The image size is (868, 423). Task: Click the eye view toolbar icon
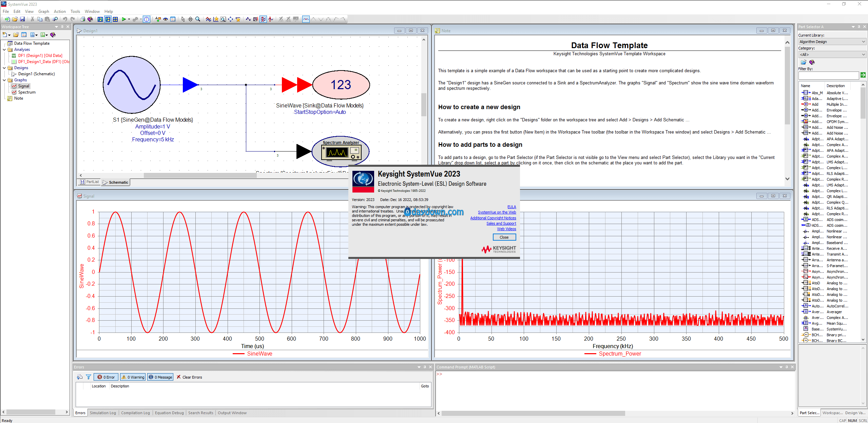click(x=166, y=19)
